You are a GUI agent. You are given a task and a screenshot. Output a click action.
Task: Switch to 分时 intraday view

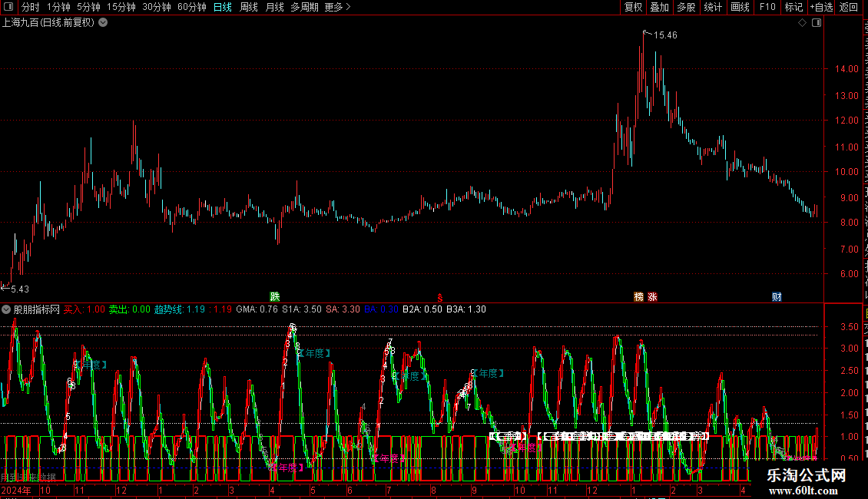coord(31,7)
